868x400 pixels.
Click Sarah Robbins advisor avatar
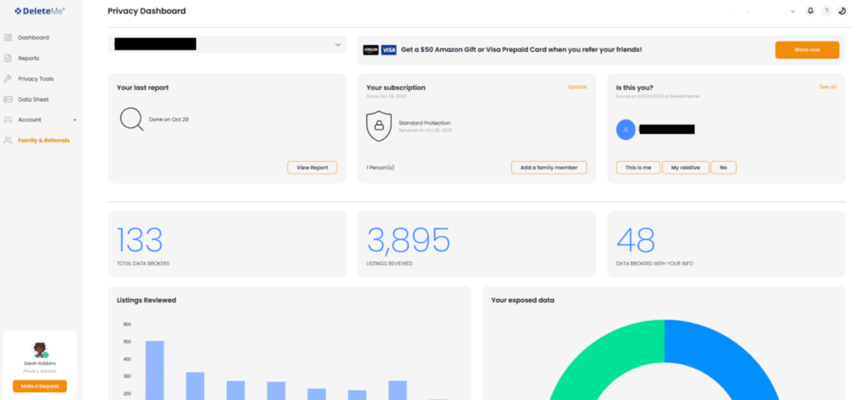tap(40, 350)
